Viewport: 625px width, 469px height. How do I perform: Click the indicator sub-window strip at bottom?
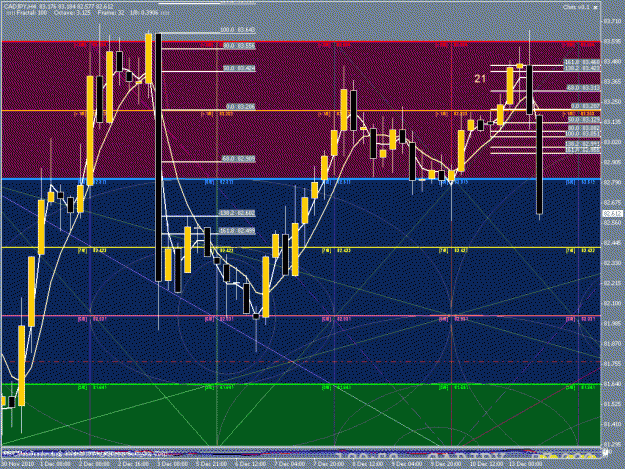[301, 453]
